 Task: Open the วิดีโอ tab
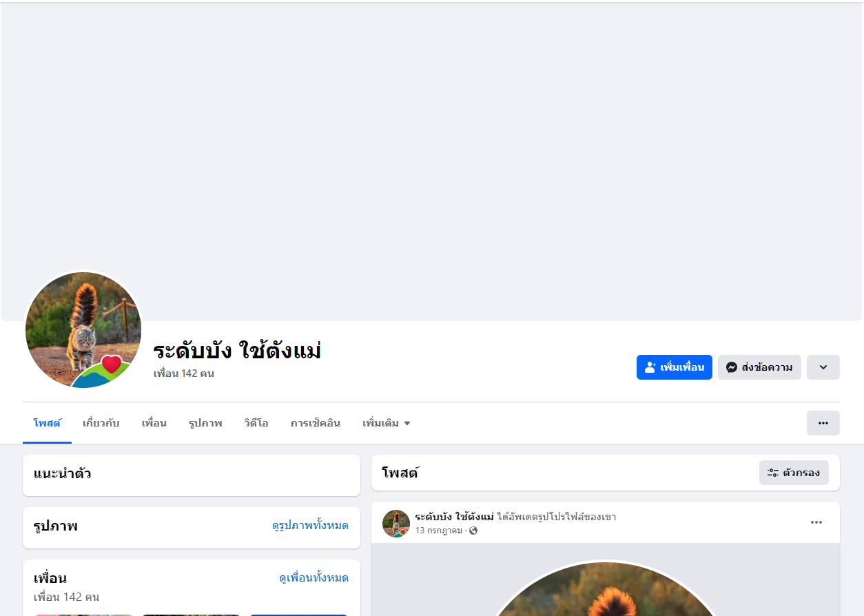click(x=256, y=423)
